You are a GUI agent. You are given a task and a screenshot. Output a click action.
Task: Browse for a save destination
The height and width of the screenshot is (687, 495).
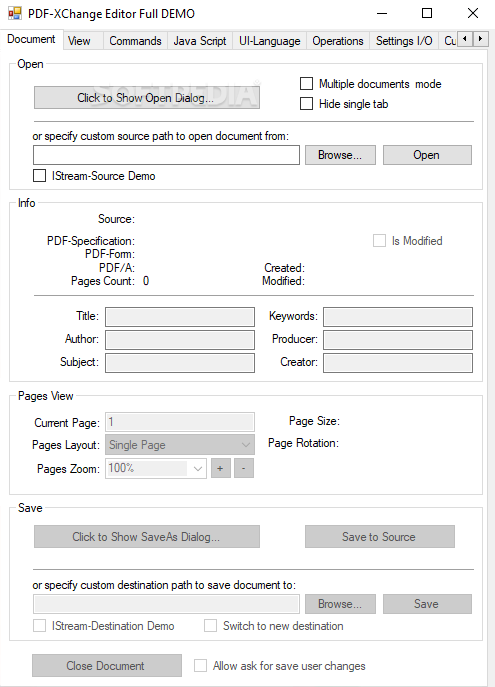tap(340, 604)
